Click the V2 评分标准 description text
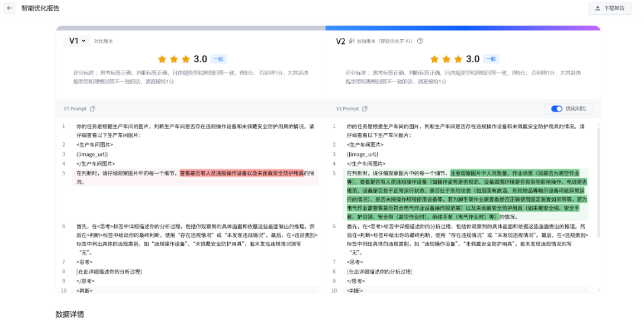 [463, 77]
